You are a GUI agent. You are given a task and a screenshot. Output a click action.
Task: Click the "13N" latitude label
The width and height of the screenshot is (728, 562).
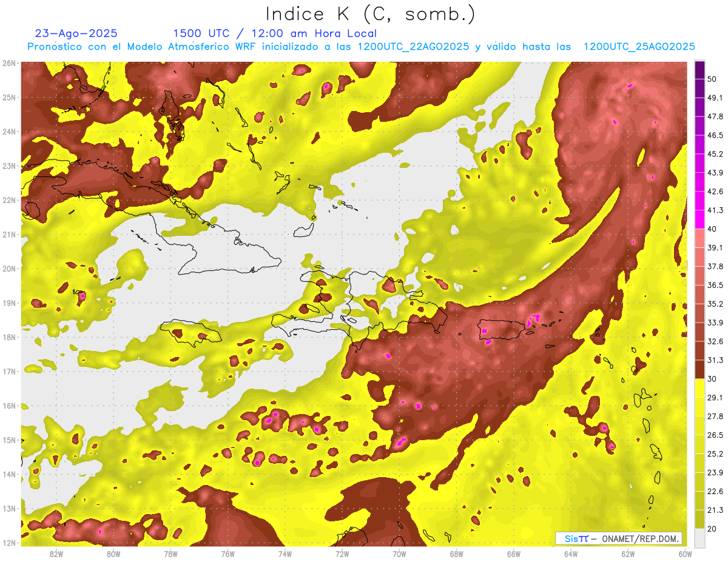tap(9, 509)
